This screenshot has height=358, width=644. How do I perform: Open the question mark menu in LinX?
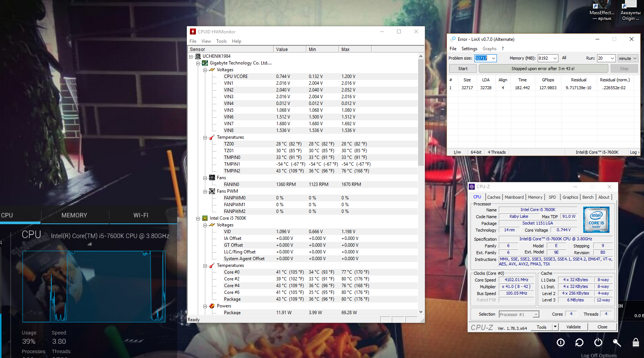(x=503, y=49)
